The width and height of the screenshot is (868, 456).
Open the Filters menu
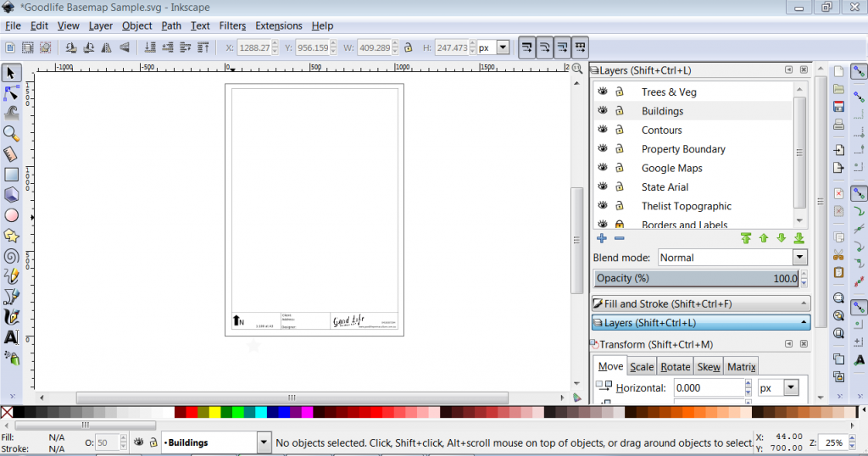point(232,26)
